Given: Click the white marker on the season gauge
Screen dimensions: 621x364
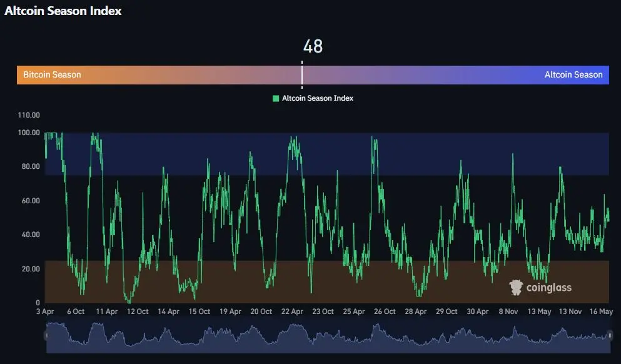Looking at the screenshot, I should pyautogui.click(x=302, y=74).
